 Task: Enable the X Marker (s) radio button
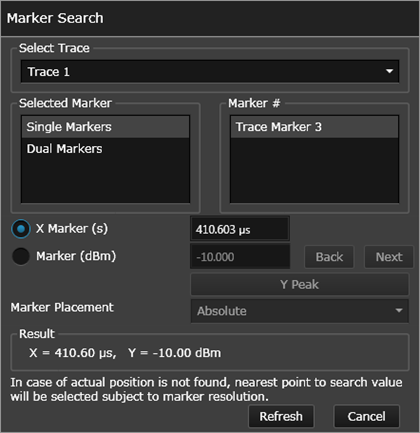(x=21, y=229)
